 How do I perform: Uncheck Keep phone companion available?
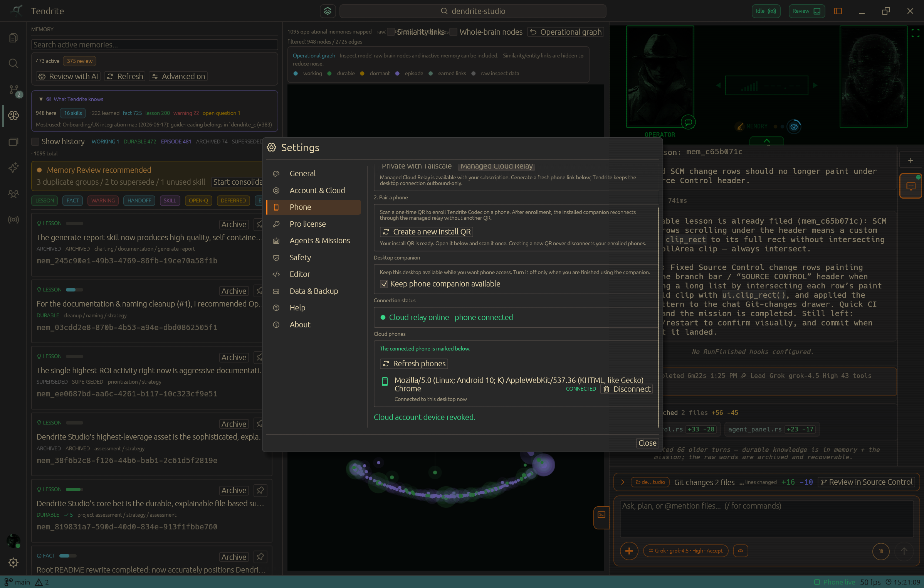(384, 284)
